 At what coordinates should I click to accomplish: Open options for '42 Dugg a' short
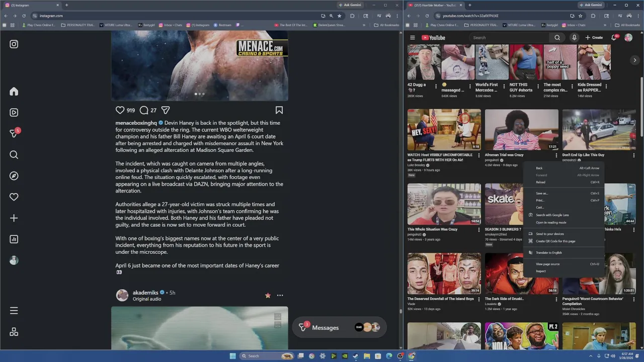[437, 86]
